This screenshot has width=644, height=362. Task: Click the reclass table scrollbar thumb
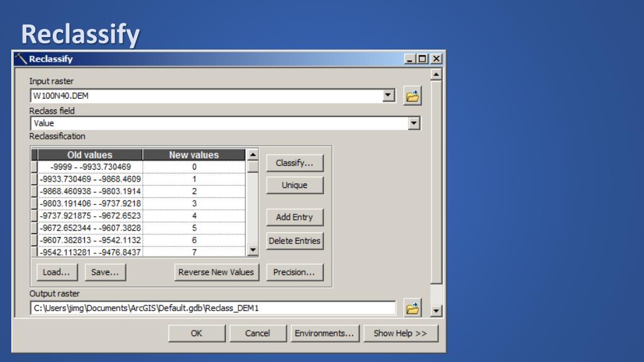click(x=253, y=167)
